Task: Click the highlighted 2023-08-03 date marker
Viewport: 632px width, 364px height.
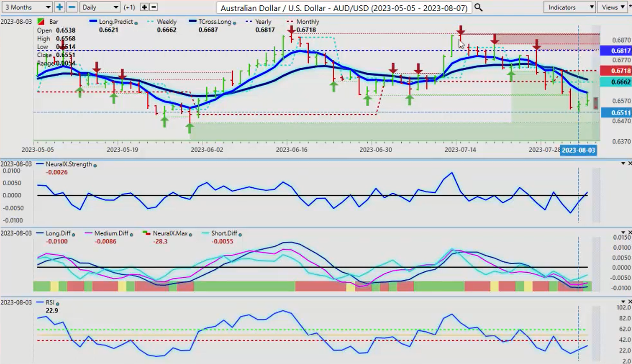Action: (578, 150)
